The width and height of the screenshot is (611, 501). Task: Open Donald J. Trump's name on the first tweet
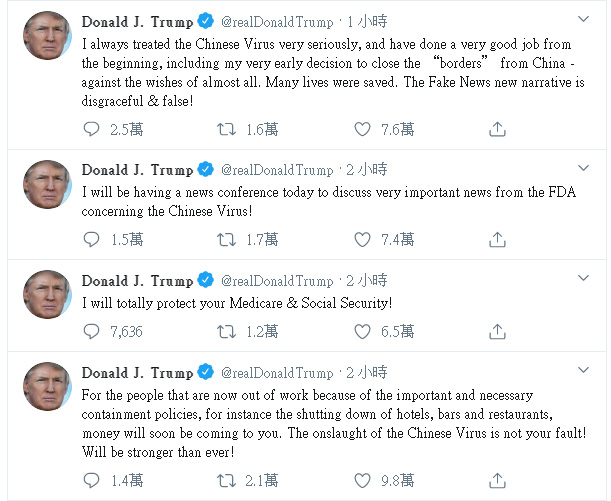tap(135, 20)
